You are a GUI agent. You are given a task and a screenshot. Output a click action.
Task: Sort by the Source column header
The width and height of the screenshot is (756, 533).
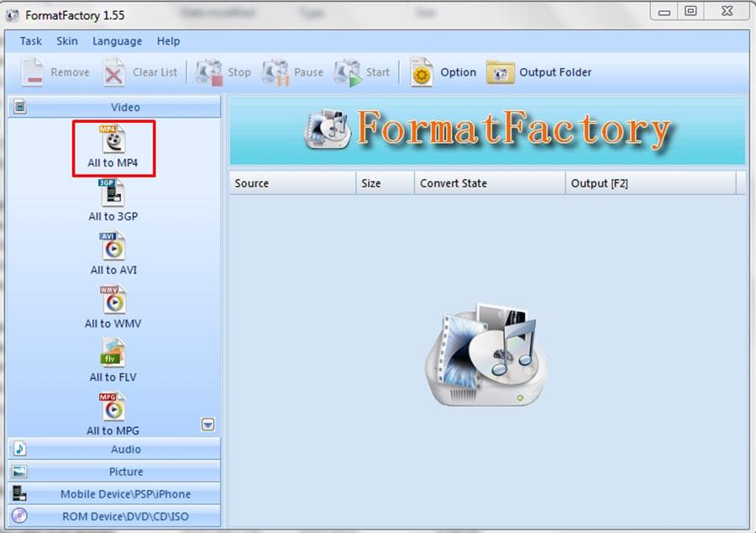coord(292,183)
